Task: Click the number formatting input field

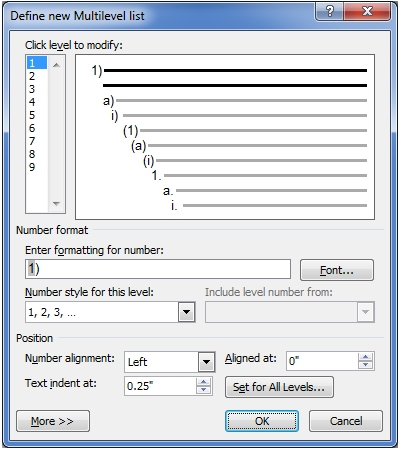Action: (x=158, y=269)
